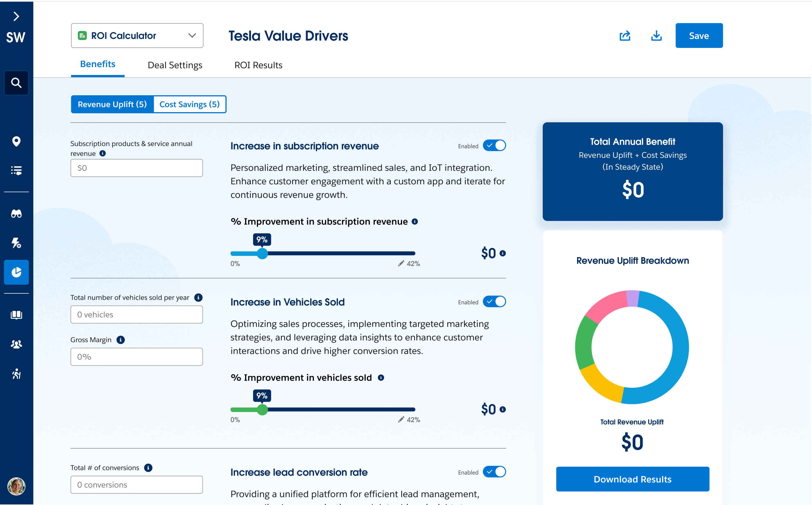Expand the sidebar with the chevron arrow
812x505 pixels.
coord(16,16)
